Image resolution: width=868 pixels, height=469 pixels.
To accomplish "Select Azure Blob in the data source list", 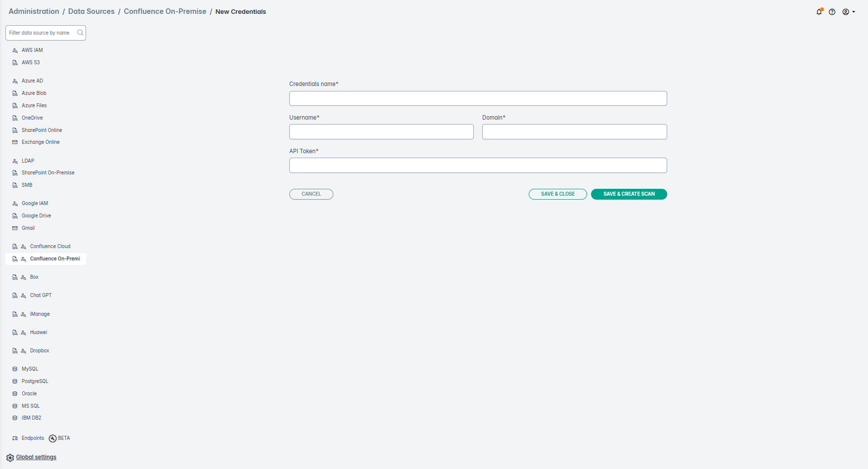I will click(34, 93).
